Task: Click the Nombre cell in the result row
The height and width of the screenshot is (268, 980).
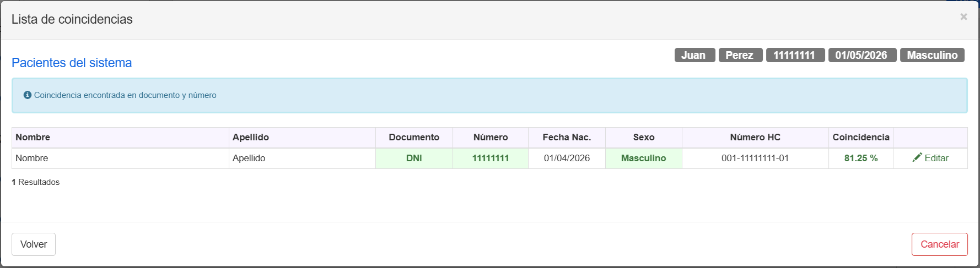Action: 120,158
